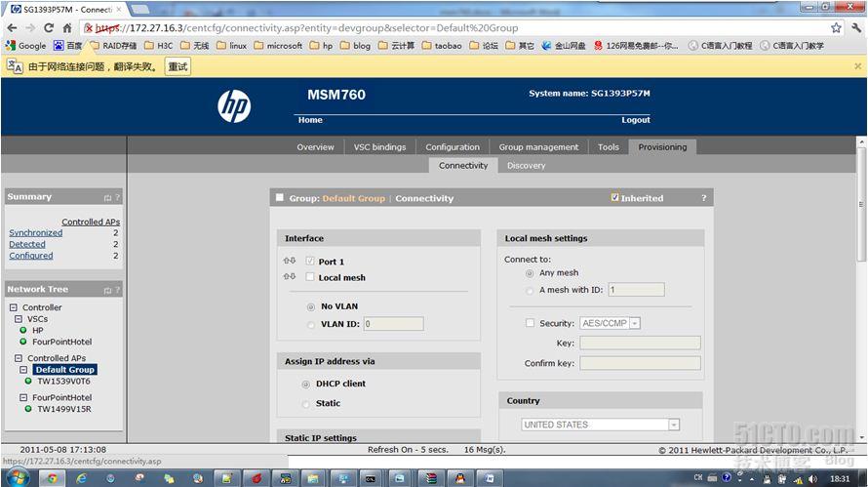Click the HP logo
This screenshot has height=487, width=868.
coord(234,106)
